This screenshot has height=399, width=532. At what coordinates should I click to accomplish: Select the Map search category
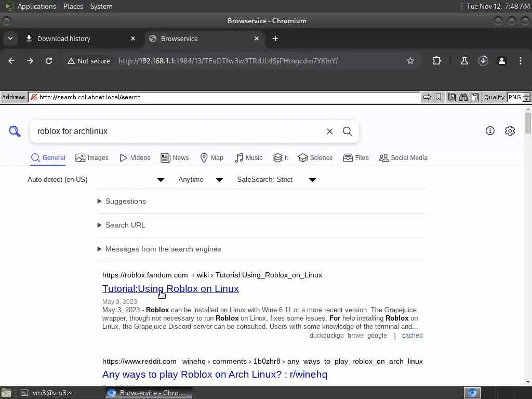tap(212, 158)
